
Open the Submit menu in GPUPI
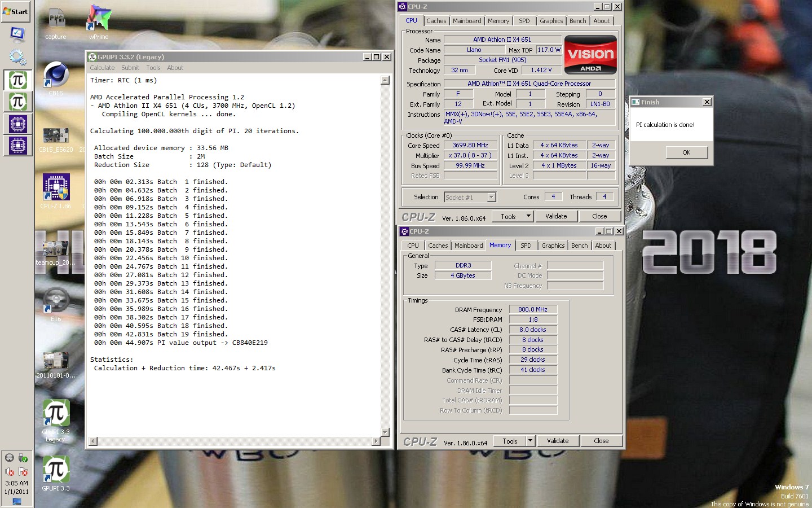(x=130, y=68)
